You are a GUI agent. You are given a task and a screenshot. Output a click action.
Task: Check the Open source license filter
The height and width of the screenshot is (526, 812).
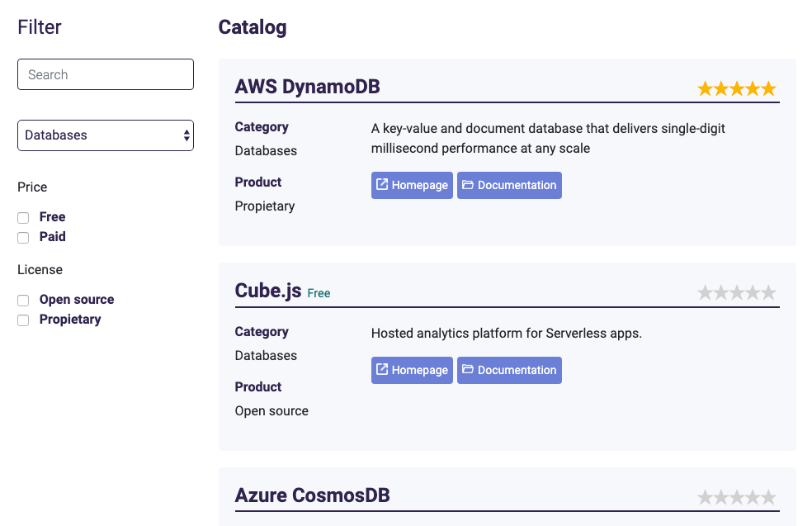(23, 301)
